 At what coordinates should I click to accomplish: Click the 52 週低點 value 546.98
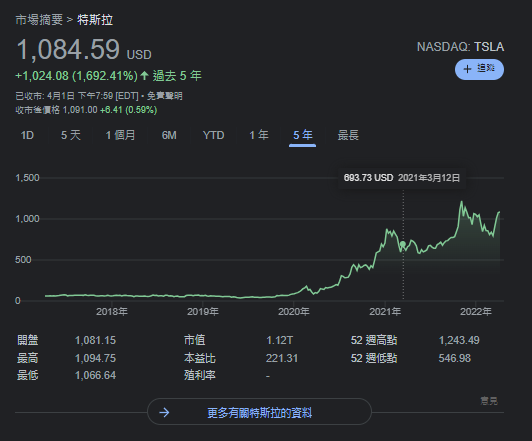click(455, 358)
